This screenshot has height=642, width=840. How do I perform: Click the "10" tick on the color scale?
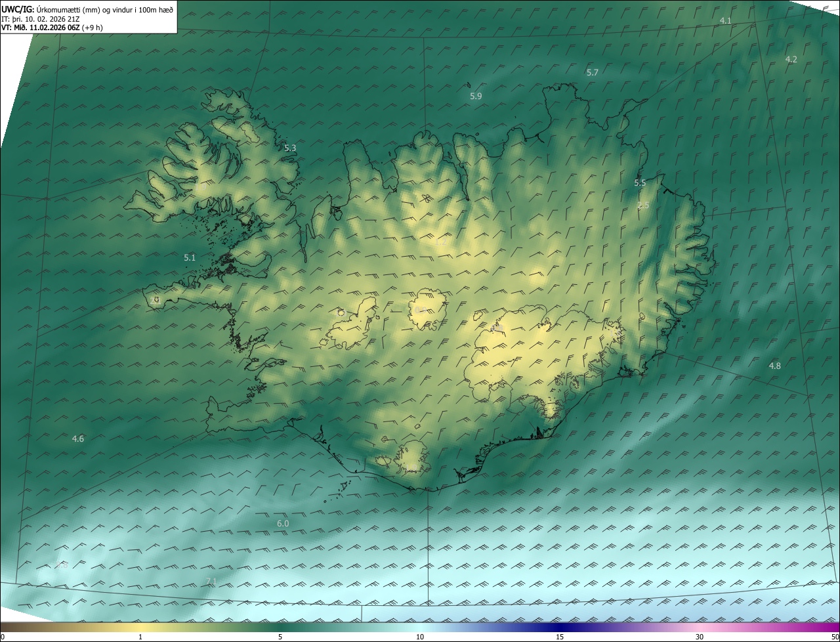click(420, 637)
